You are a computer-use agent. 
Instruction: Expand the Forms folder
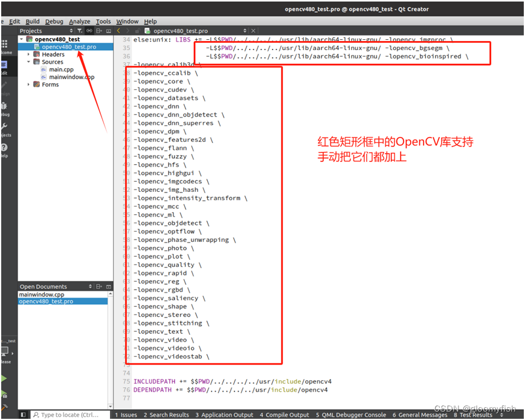28,84
